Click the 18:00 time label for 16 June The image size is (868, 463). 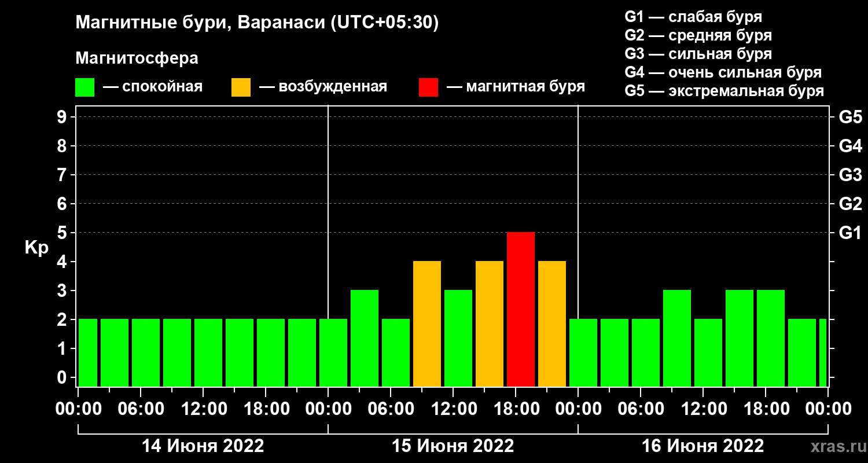pyautogui.click(x=766, y=409)
